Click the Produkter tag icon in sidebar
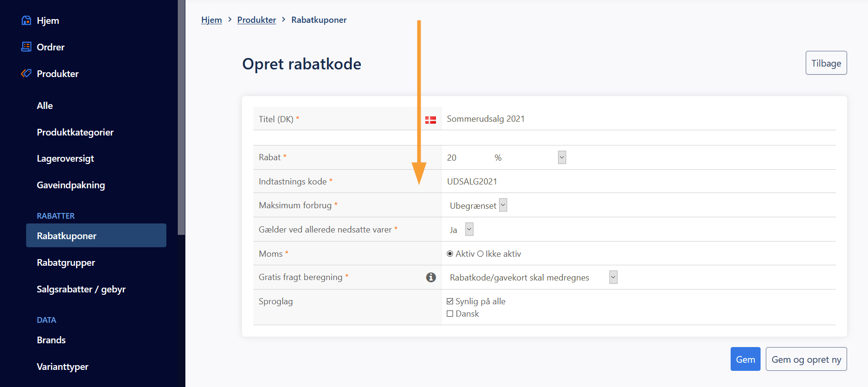The height and width of the screenshot is (387, 868). 27,73
